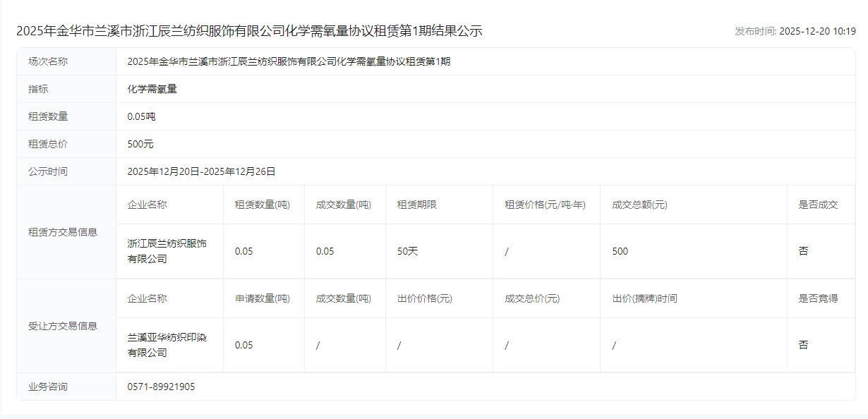Select the date range 2025年12月20日-2025年12月26日
Image resolution: width=868 pixels, height=419 pixels.
pyautogui.click(x=201, y=171)
